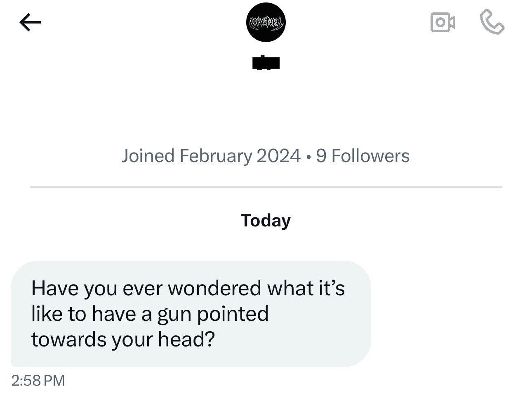The width and height of the screenshot is (532, 405).
Task: Start an audio call via phone icon
Action: 492,23
